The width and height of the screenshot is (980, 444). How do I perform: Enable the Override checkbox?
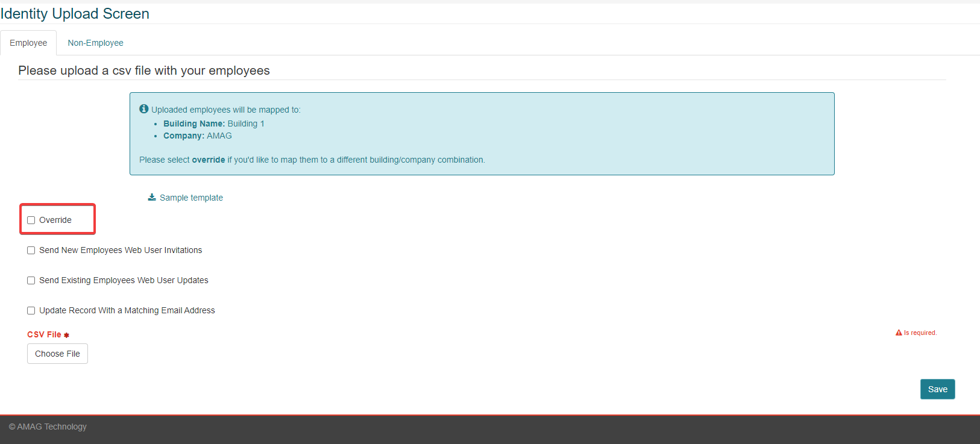[x=31, y=220]
